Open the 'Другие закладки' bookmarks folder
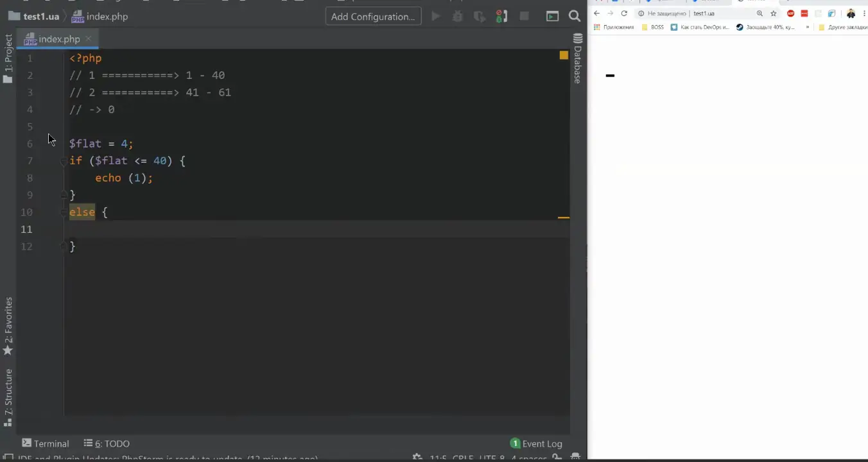 843,28
